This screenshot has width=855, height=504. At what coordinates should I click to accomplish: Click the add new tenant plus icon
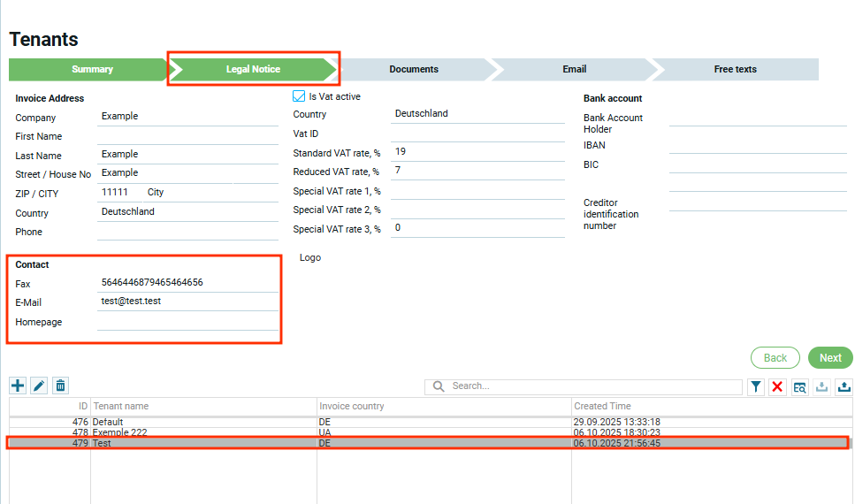tap(18, 386)
